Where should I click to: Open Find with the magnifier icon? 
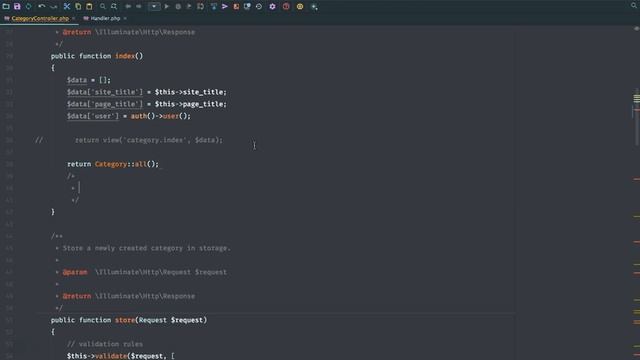[103, 7]
